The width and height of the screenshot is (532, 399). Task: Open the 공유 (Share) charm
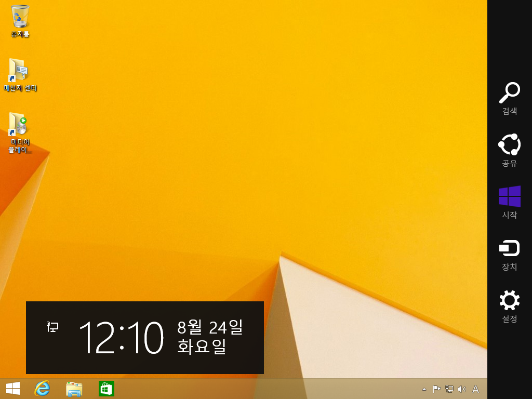[509, 150]
